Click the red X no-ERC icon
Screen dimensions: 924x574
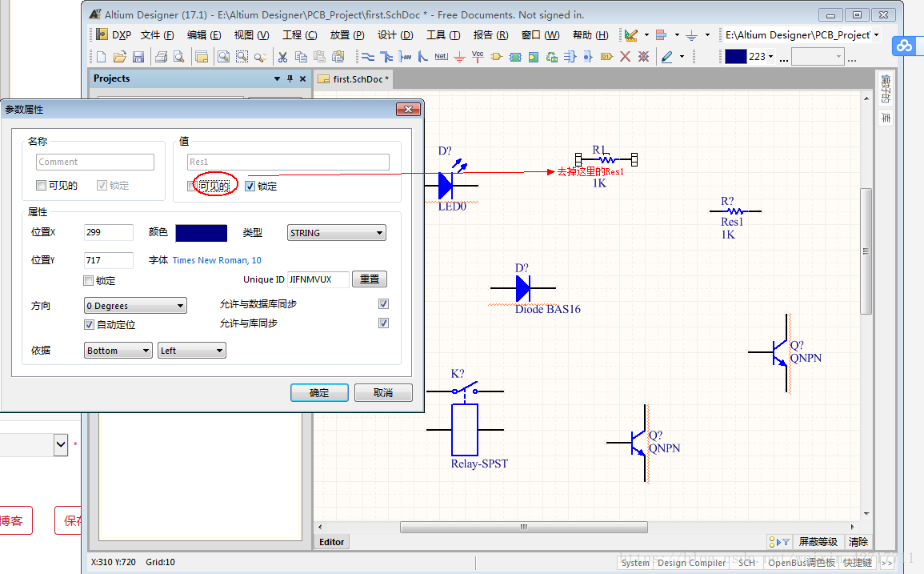coord(626,57)
